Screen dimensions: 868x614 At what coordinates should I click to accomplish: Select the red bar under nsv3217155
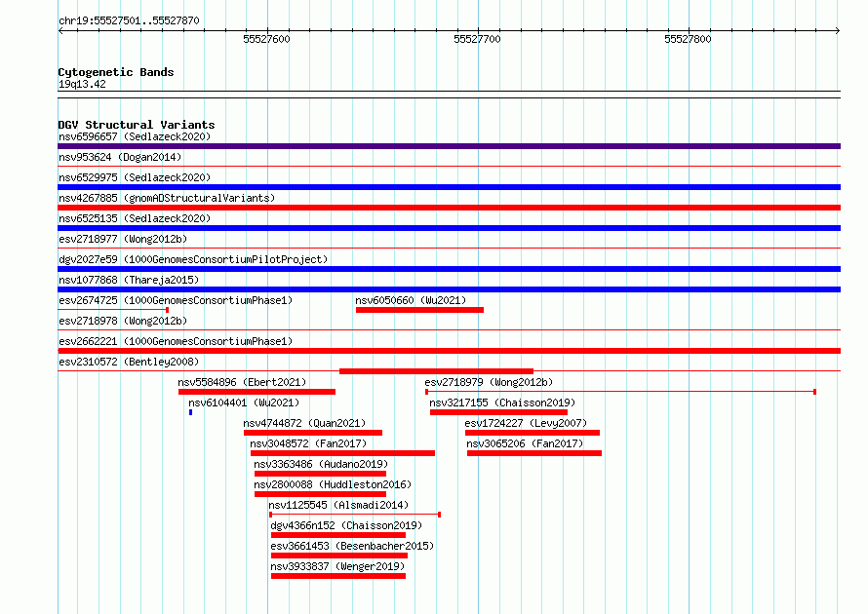(498, 412)
